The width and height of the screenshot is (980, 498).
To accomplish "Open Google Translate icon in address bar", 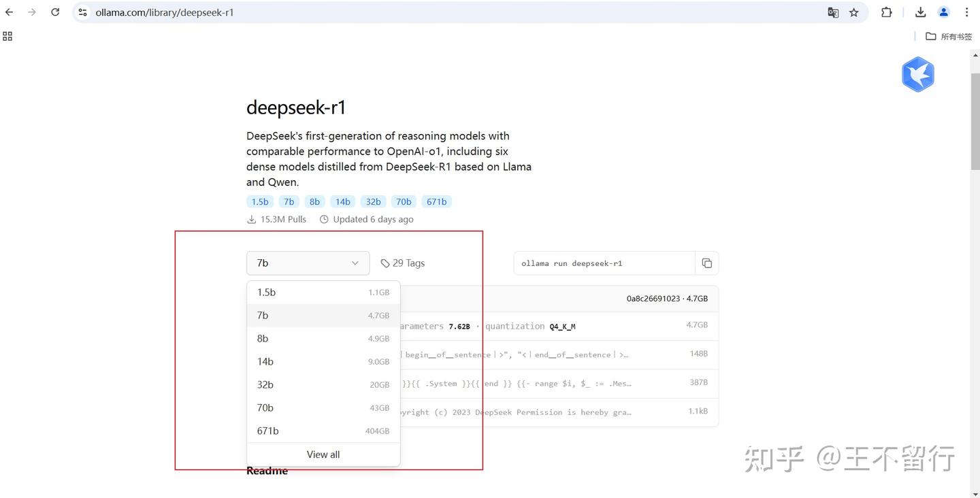I will [833, 12].
